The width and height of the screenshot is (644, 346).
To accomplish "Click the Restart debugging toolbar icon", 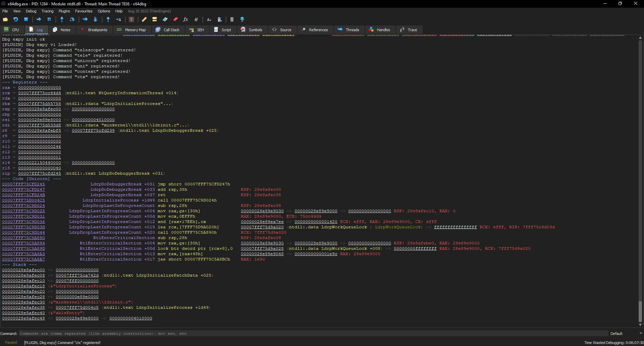I will point(16,19).
